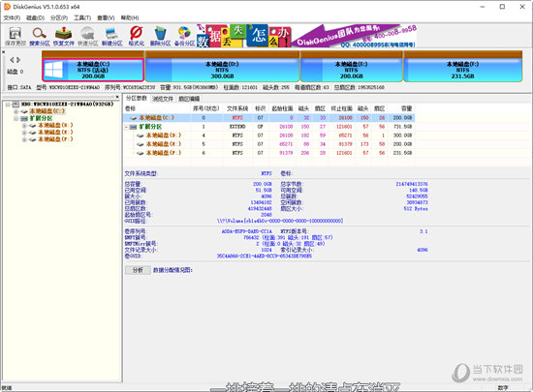Select 本地磁盘(F:) label in the left tree
This screenshot has width=533, height=392.
[55, 139]
